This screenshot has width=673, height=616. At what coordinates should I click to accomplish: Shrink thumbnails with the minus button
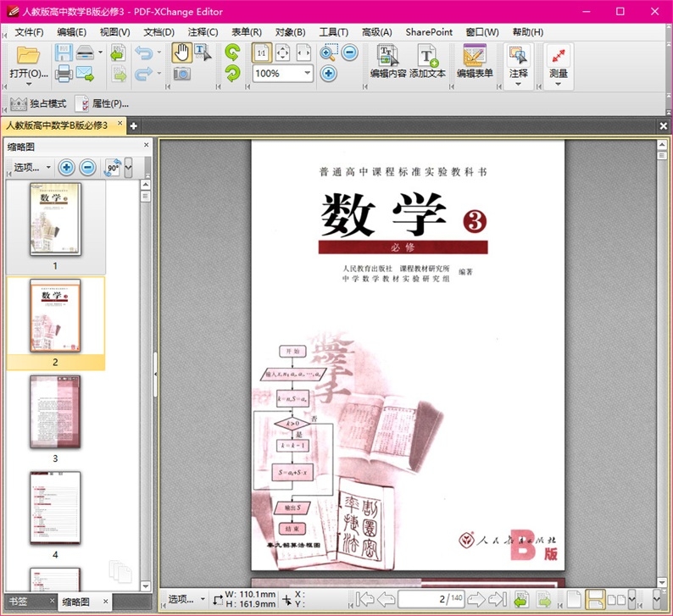click(88, 167)
